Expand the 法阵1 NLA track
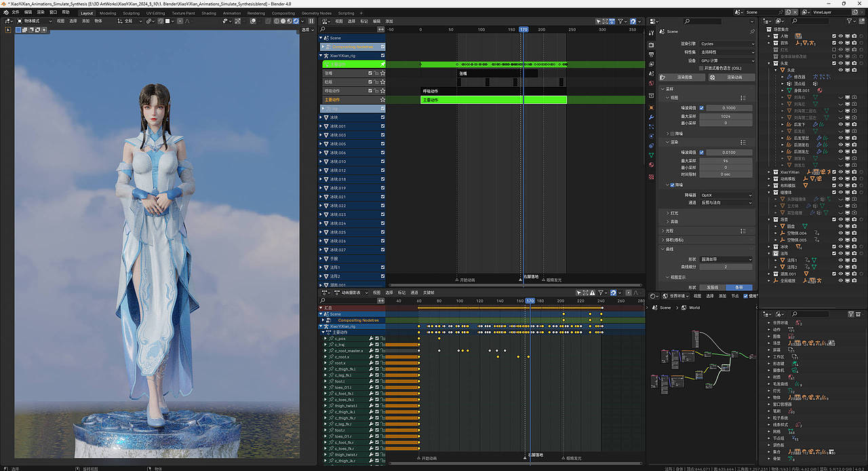Image resolution: width=868 pixels, height=471 pixels. click(321, 267)
